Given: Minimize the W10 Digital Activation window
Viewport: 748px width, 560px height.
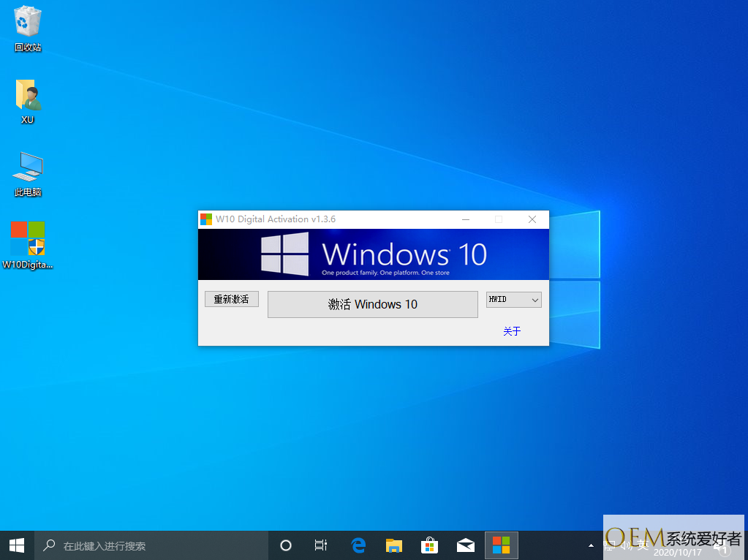Looking at the screenshot, I should [x=465, y=219].
